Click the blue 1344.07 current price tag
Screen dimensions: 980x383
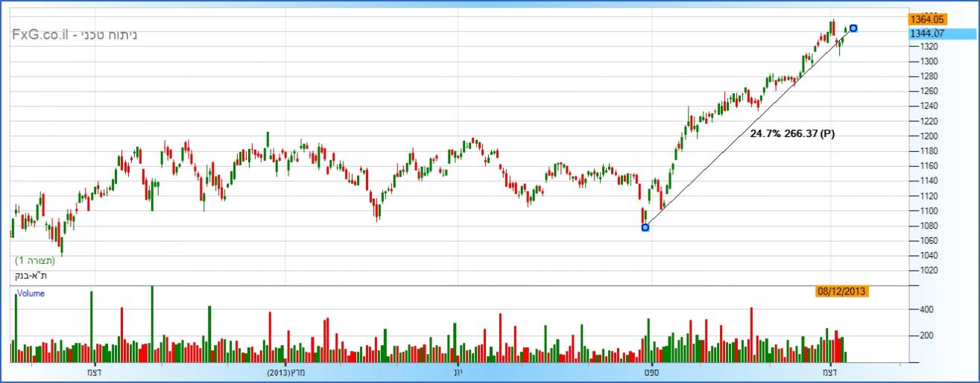coord(926,33)
